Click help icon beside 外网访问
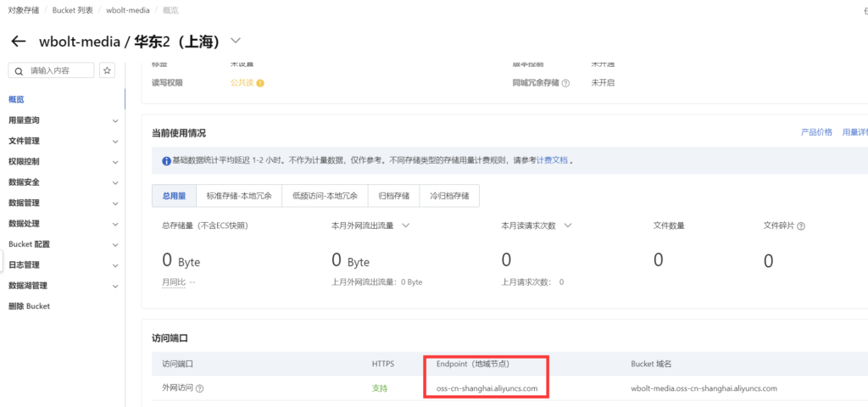The image size is (868, 407). (200, 388)
